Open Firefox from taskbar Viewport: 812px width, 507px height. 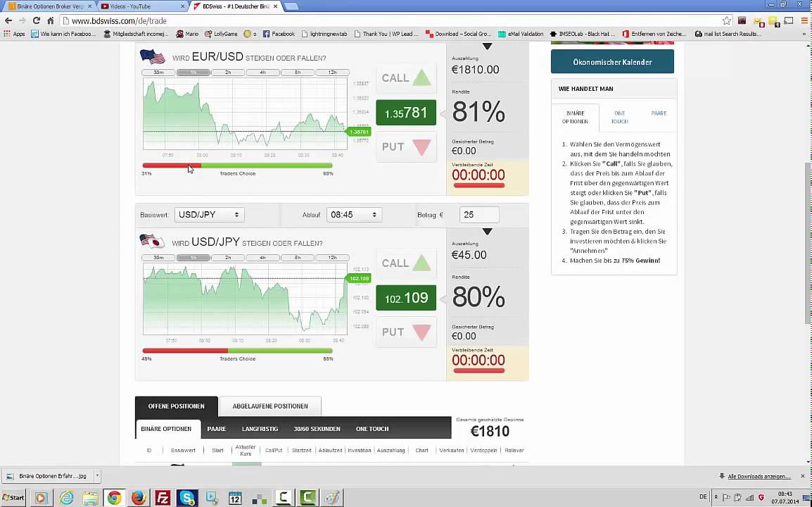tap(139, 498)
